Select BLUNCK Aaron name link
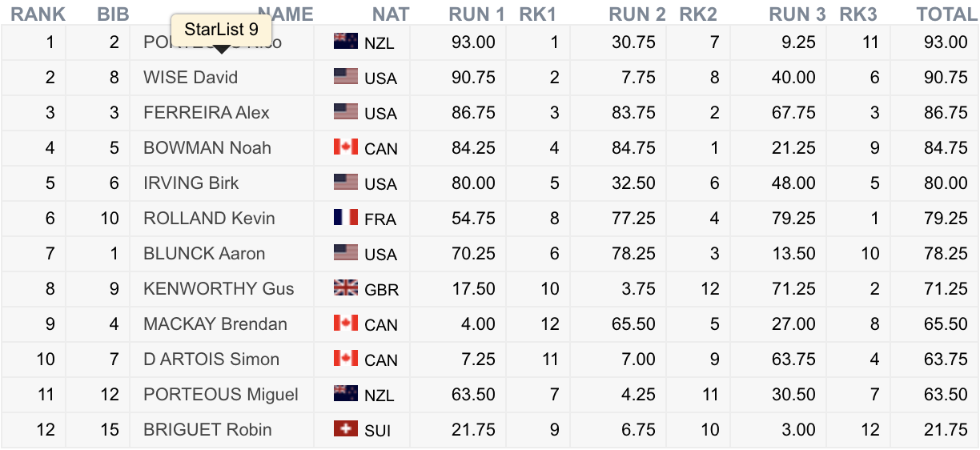The image size is (980, 450). coord(204,253)
